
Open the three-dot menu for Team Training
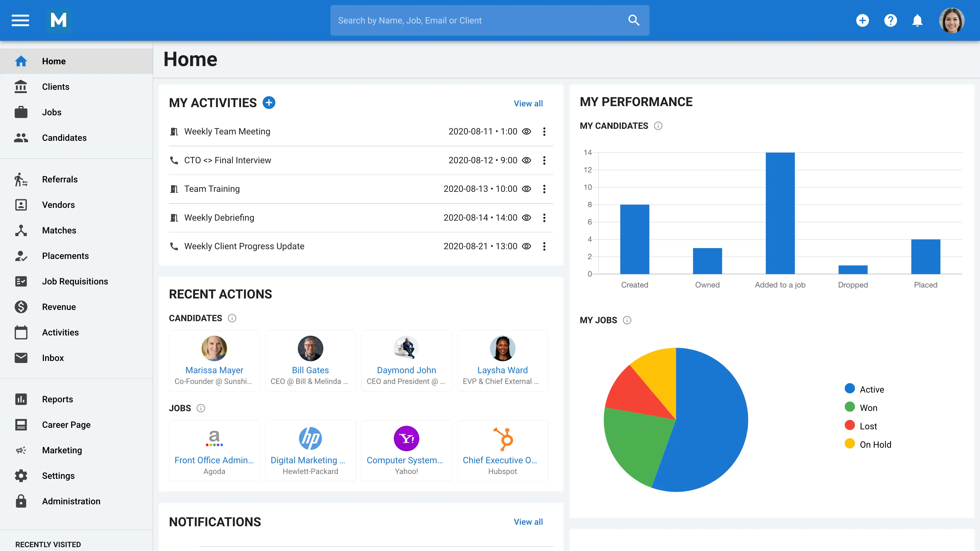pos(544,189)
